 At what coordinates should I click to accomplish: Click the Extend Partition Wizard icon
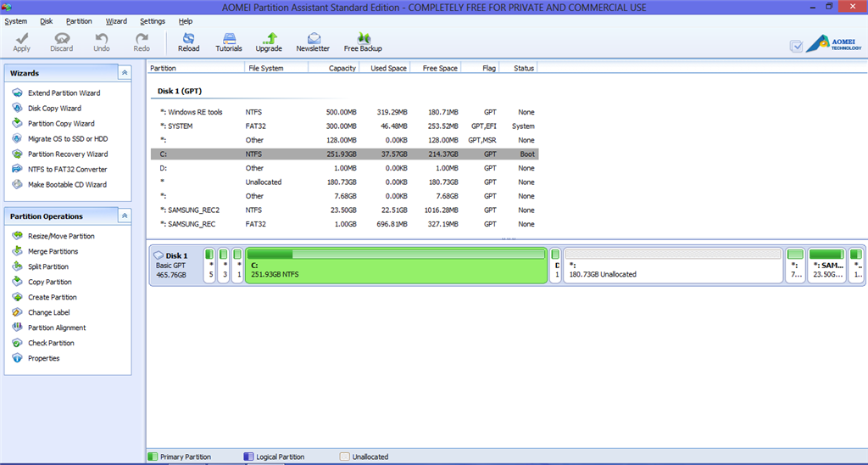tap(18, 92)
